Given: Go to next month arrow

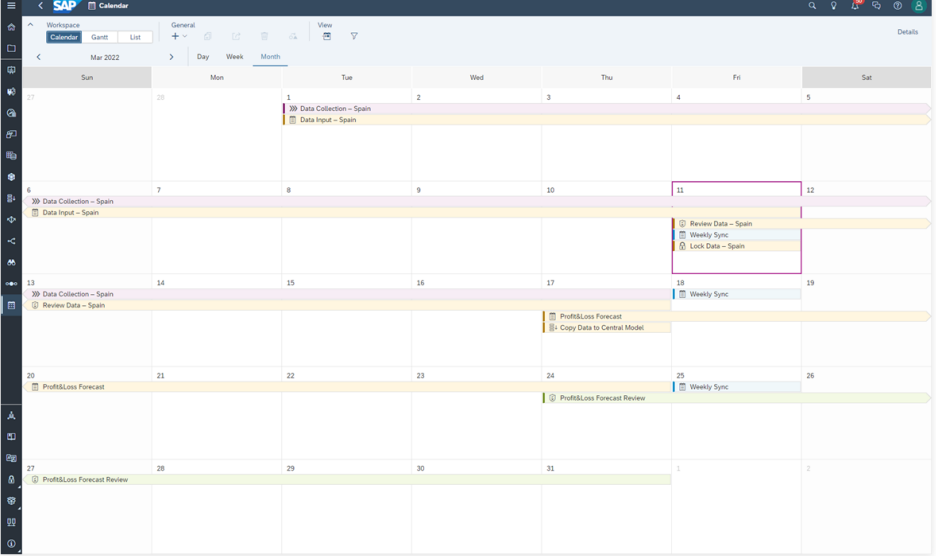Looking at the screenshot, I should point(171,57).
